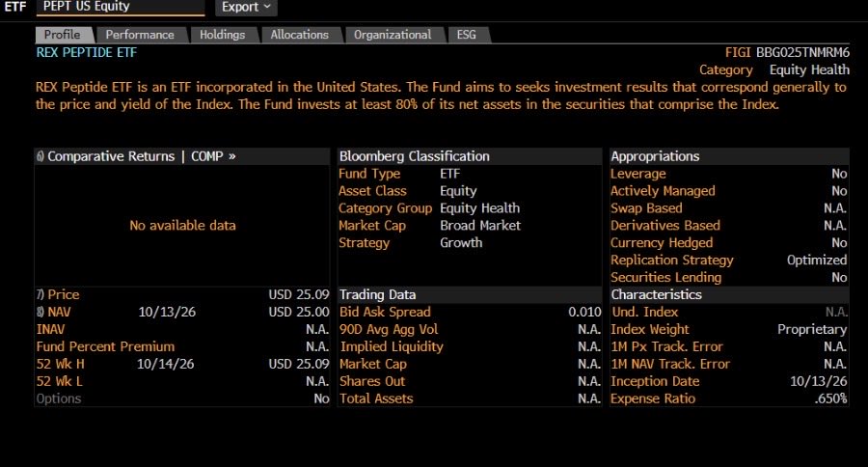The image size is (868, 467).
Task: Click the Fund Type label
Action: coord(369,174)
